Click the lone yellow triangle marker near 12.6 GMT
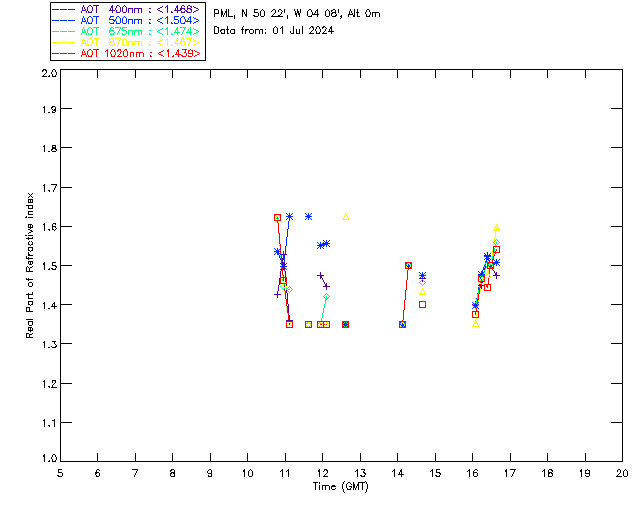 [x=346, y=217]
